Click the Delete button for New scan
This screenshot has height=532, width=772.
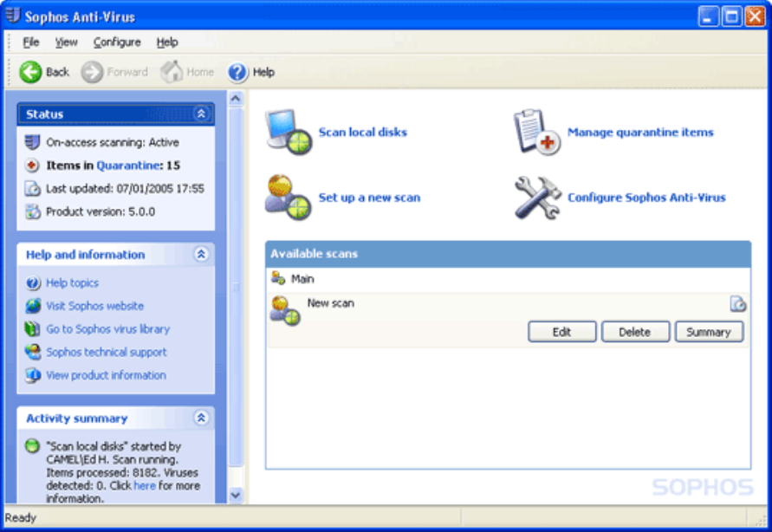pyautogui.click(x=635, y=332)
